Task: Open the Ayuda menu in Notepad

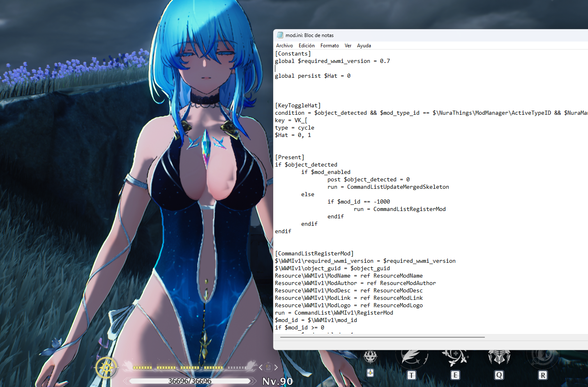Action: (364, 46)
